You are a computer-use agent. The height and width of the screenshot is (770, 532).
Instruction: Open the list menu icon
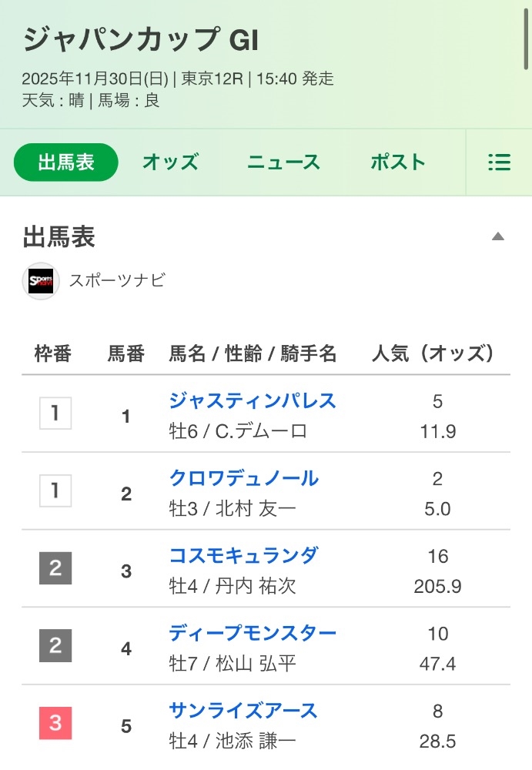tap(499, 162)
